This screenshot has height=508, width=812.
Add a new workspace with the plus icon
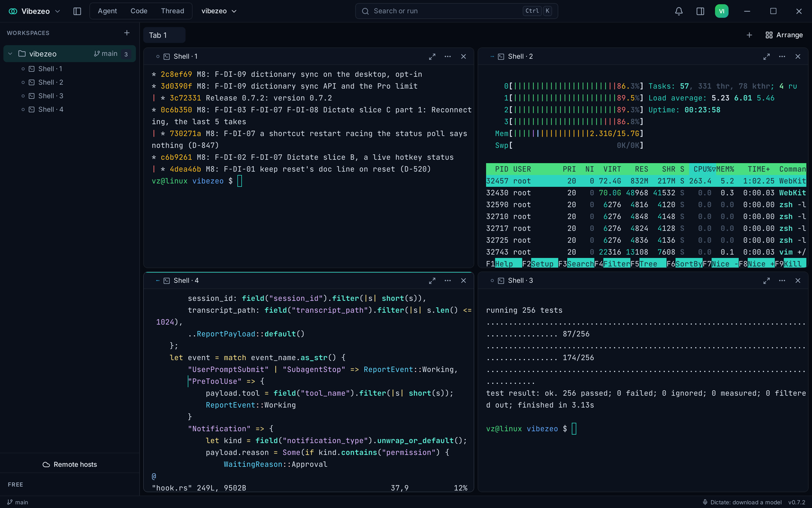(x=127, y=33)
